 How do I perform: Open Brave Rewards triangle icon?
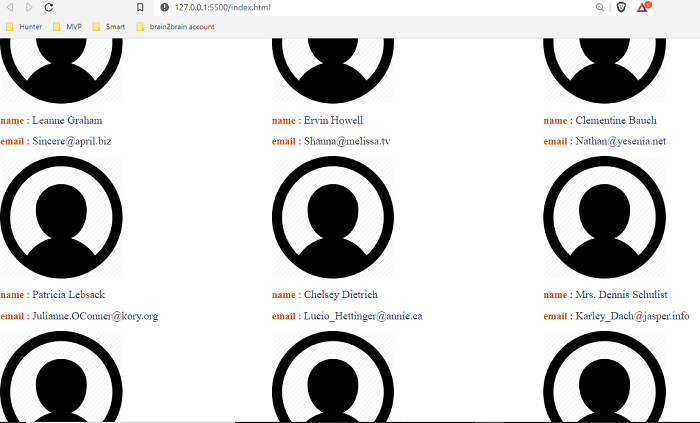[643, 7]
